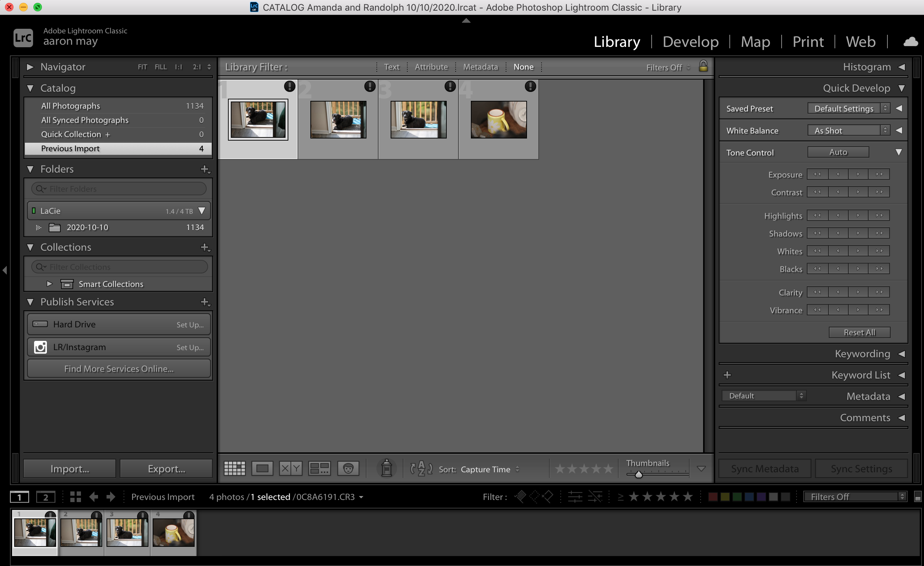Open People view face icon
The height and width of the screenshot is (566, 924).
click(x=348, y=468)
